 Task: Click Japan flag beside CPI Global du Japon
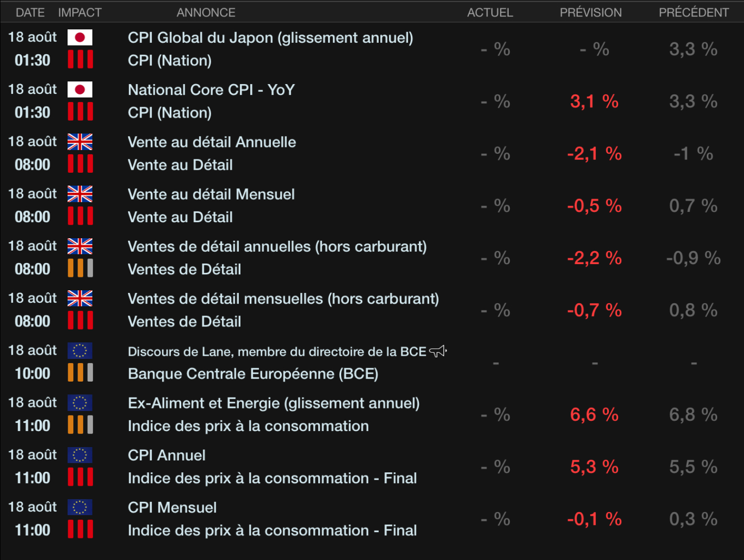pos(80,37)
